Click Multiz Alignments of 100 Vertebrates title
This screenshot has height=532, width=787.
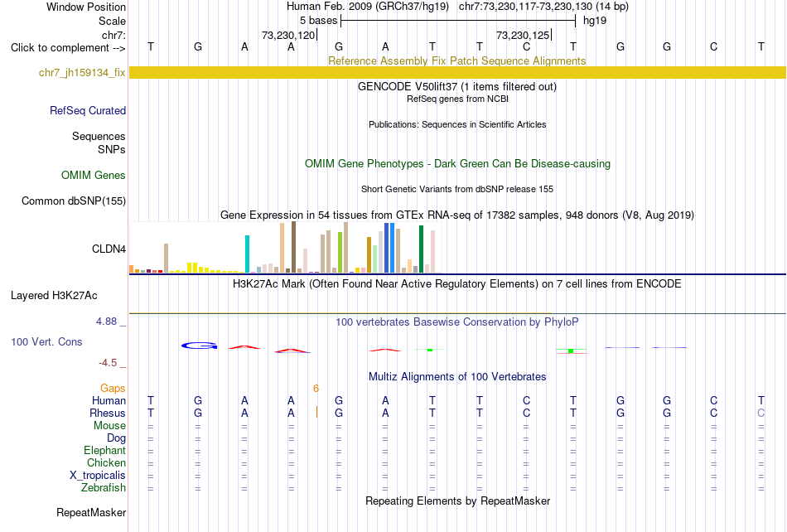coord(457,376)
